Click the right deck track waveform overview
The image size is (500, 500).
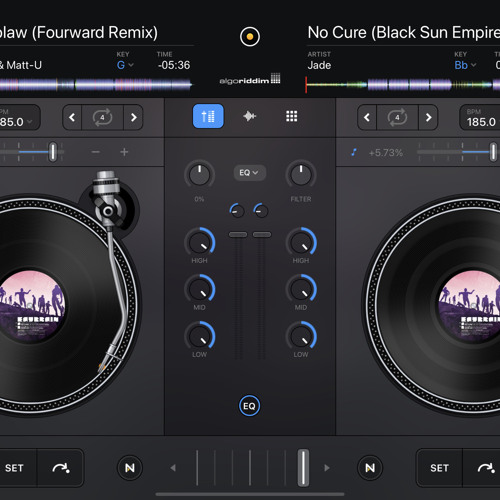point(403,85)
